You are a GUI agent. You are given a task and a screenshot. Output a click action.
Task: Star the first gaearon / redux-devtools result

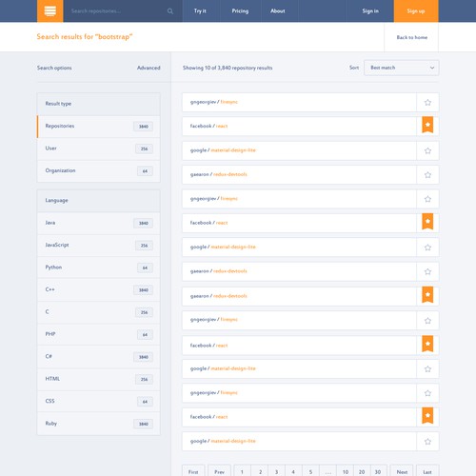click(x=427, y=174)
